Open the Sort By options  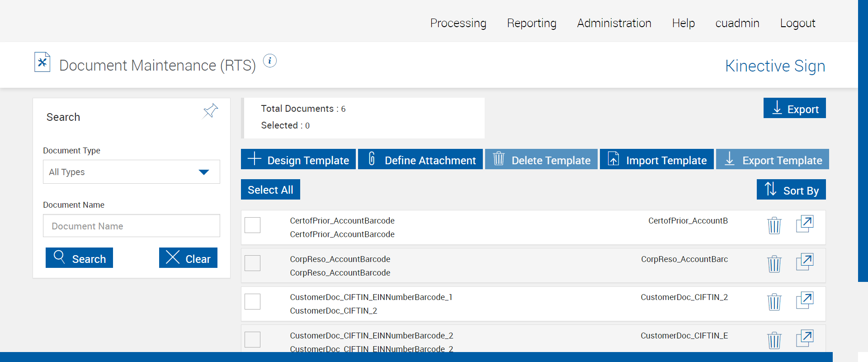791,190
